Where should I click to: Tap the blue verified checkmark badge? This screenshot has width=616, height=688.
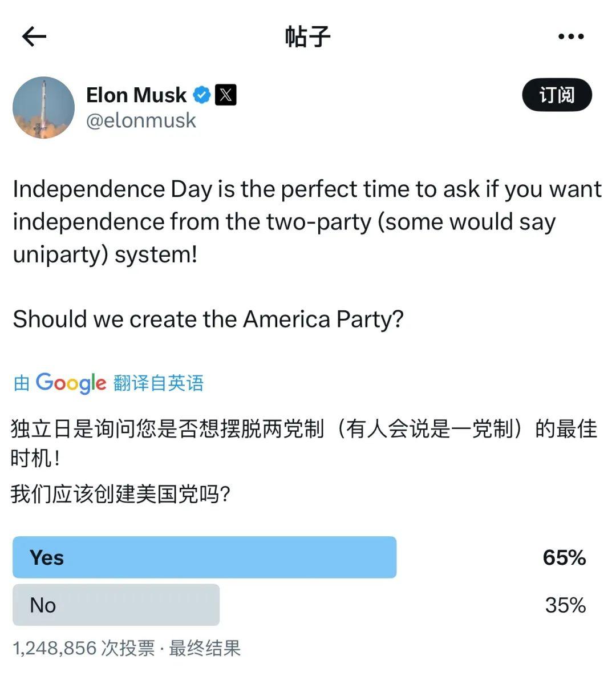[201, 95]
